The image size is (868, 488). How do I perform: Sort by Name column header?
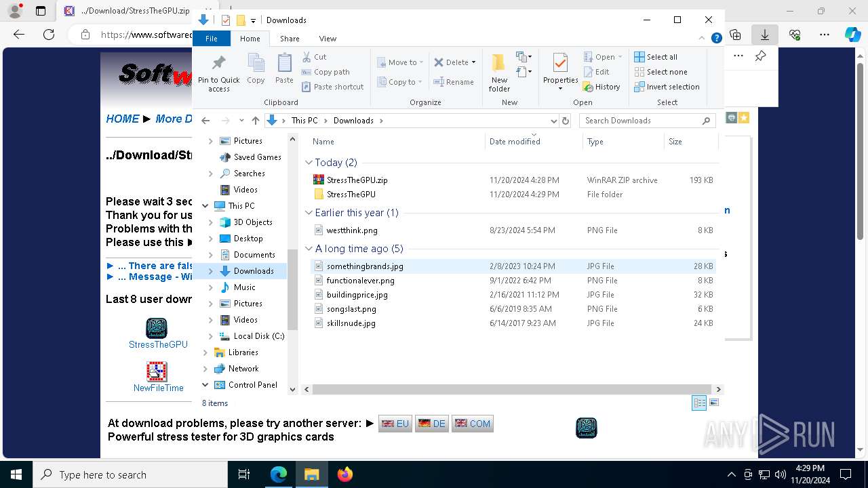pos(397,142)
